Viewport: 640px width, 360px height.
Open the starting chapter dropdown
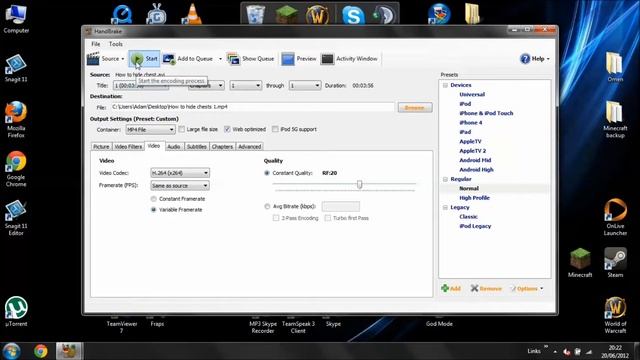pyautogui.click(x=245, y=86)
